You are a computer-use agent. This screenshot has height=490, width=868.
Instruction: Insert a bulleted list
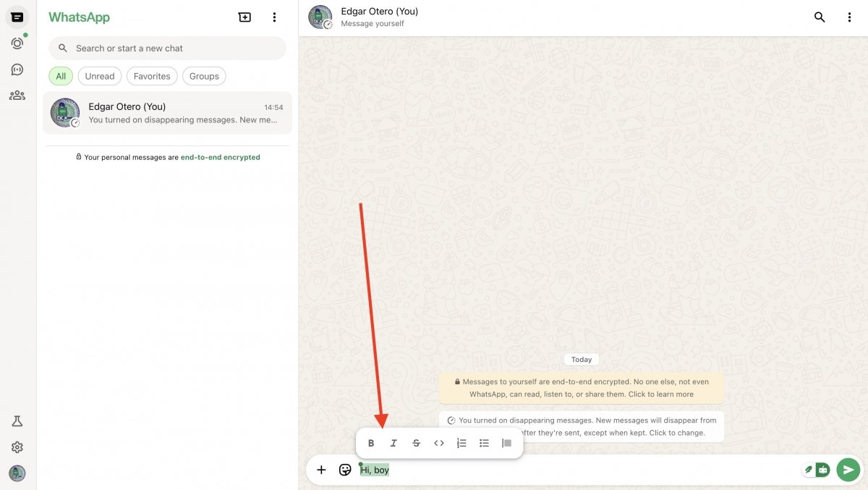tap(485, 443)
